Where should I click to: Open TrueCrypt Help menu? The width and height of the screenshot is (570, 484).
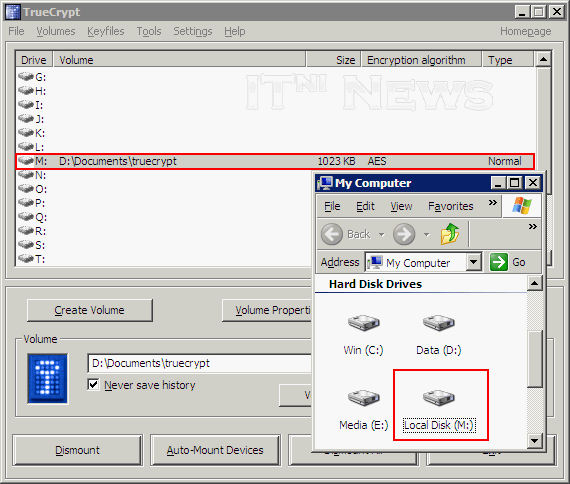click(x=234, y=31)
